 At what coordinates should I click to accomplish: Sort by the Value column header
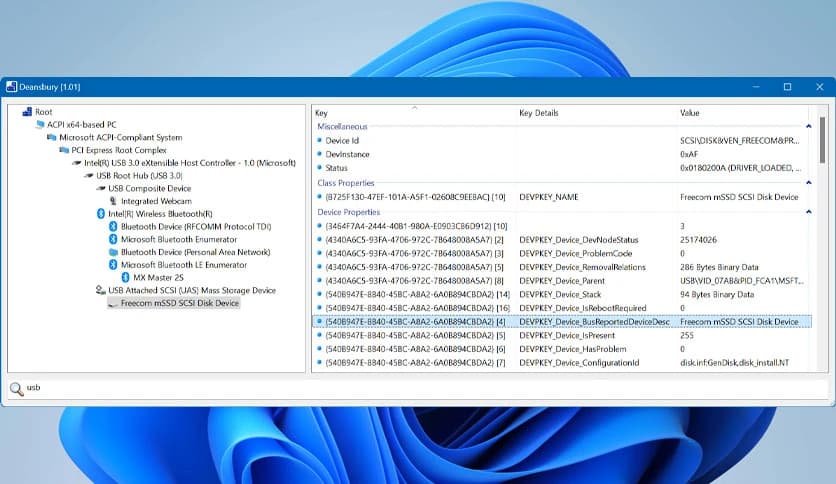(742, 113)
